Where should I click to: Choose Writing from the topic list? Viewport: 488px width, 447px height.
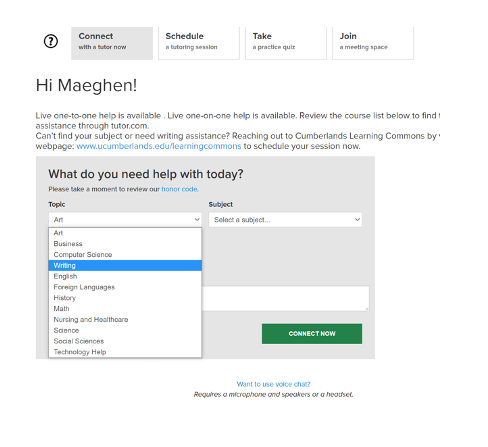pos(125,265)
